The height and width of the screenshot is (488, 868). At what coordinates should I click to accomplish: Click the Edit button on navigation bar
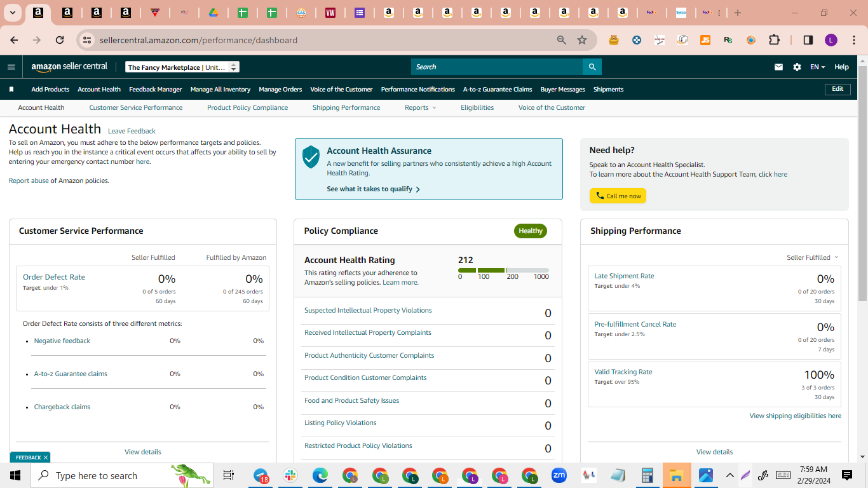pos(837,89)
